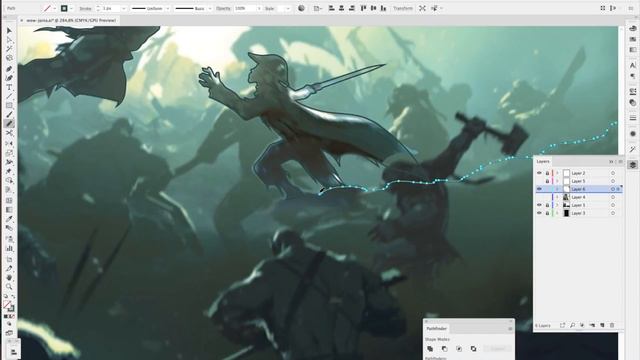Click Expand button in Pathfinder
640x360 pixels.
pyautogui.click(x=497, y=349)
